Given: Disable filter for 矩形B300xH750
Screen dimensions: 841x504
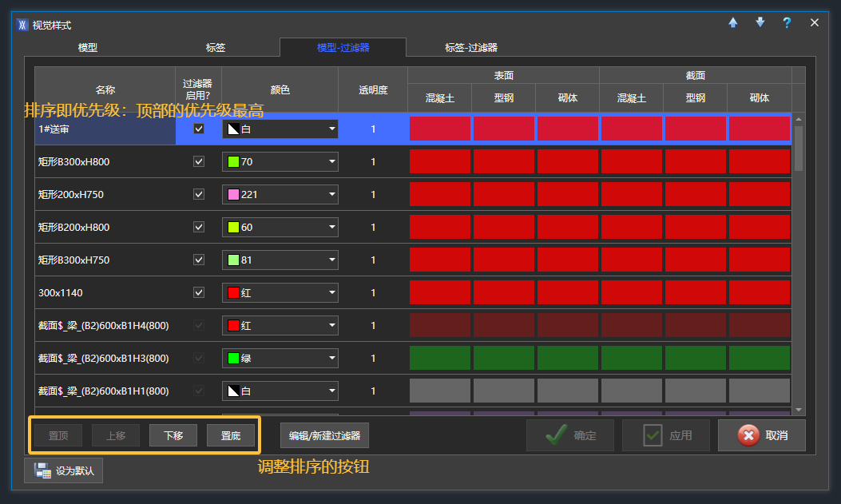Looking at the screenshot, I should pyautogui.click(x=198, y=260).
